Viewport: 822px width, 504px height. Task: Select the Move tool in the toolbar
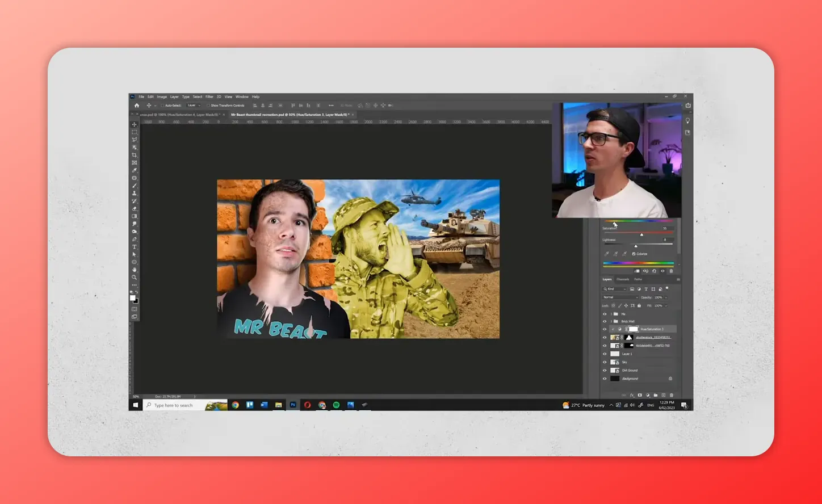pos(135,124)
